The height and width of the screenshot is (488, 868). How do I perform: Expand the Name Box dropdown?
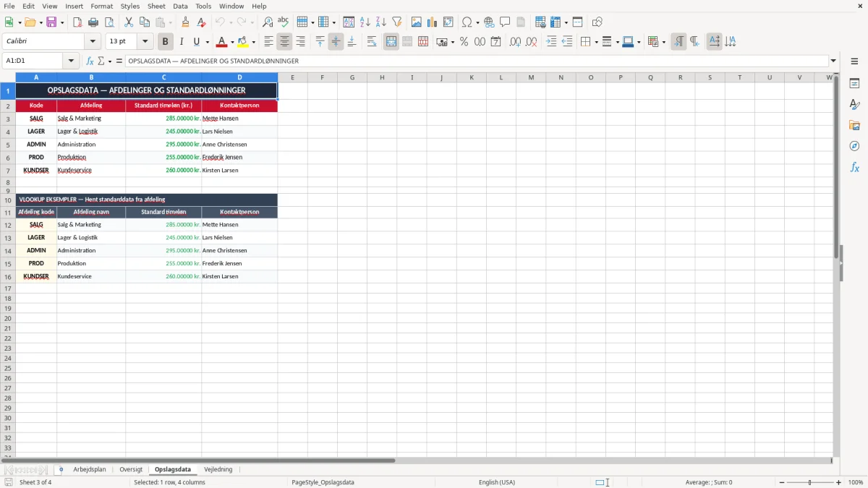click(71, 61)
